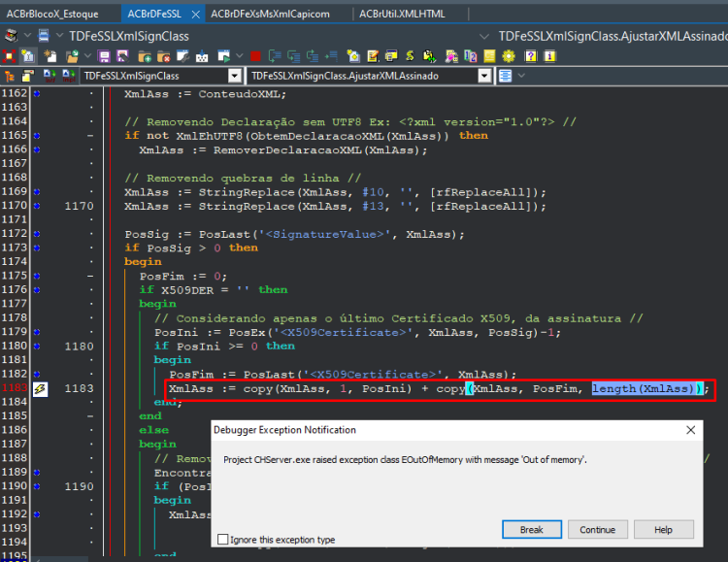Click the TDFeSSLXmlSignClass breadcrumb label

click(x=129, y=36)
